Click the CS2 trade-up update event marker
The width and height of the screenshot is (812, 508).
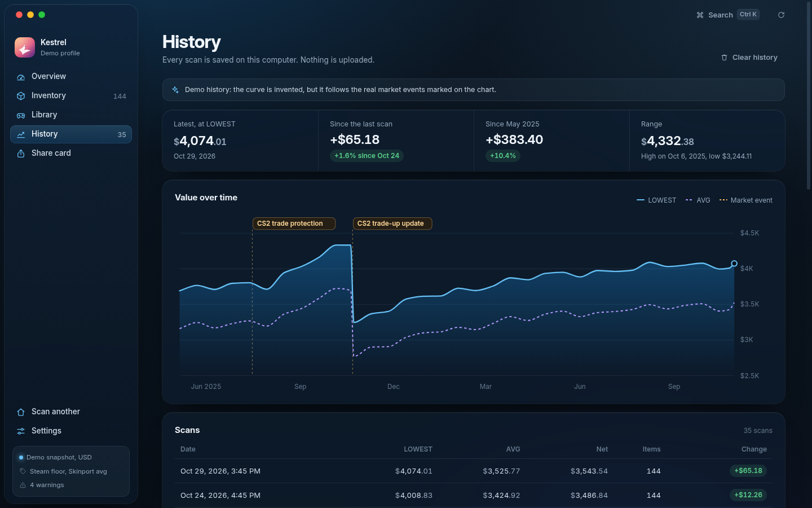point(392,224)
